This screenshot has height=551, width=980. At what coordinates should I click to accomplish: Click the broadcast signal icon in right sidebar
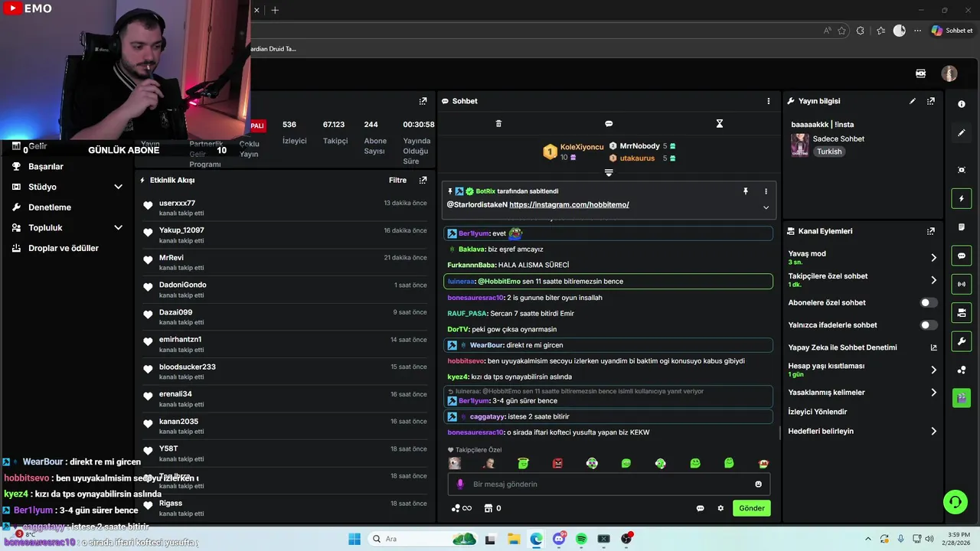point(962,284)
